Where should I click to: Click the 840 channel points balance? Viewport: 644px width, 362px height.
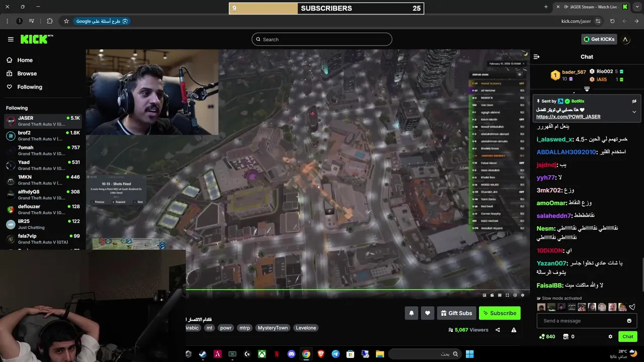pos(547,336)
